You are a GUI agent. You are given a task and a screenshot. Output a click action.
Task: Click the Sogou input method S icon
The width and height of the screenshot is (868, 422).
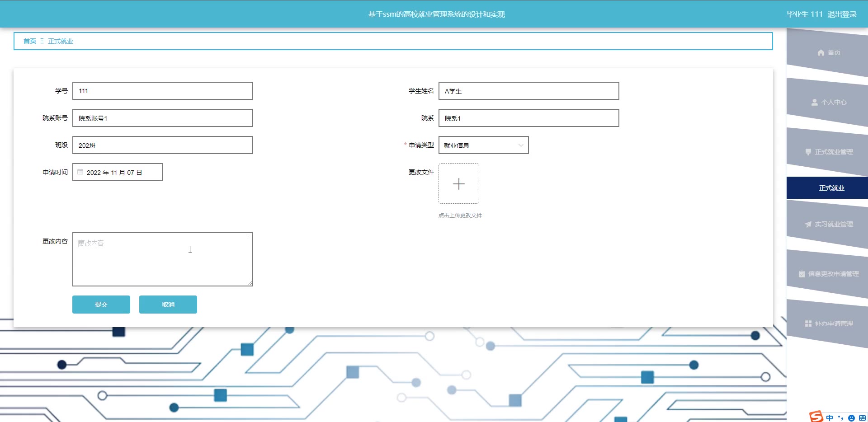click(x=816, y=417)
